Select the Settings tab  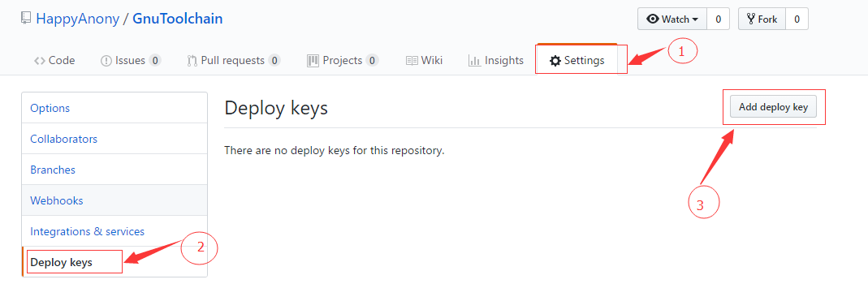point(577,60)
